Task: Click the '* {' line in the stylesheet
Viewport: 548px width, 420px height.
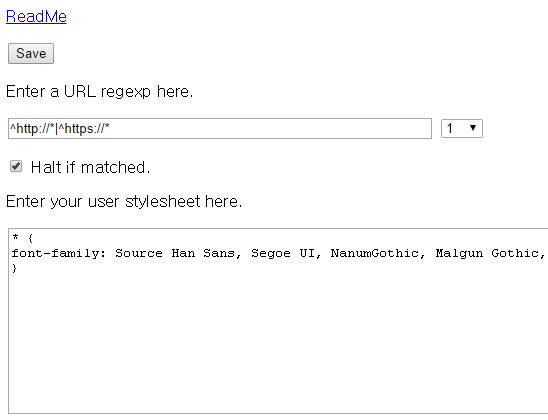Action: point(22,238)
